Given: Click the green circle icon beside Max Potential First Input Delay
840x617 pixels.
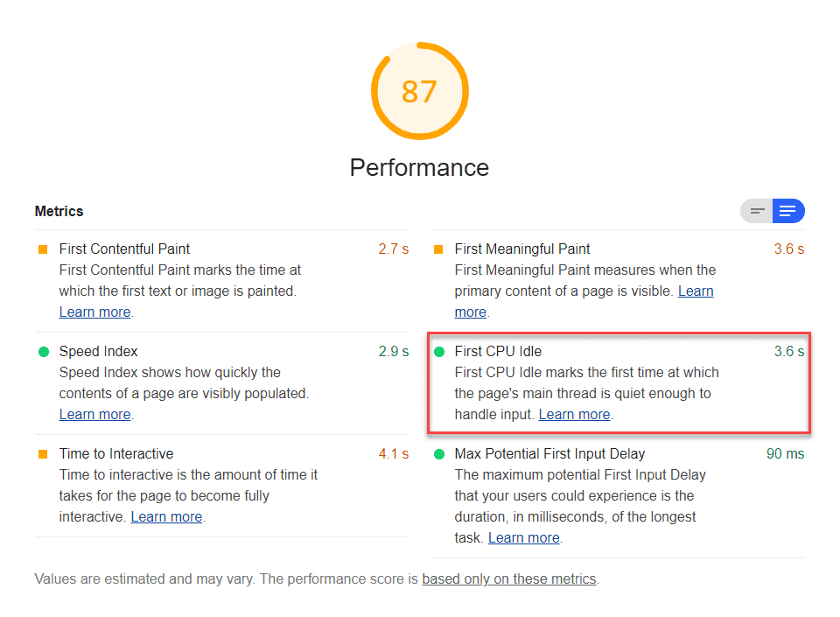Looking at the screenshot, I should (437, 453).
